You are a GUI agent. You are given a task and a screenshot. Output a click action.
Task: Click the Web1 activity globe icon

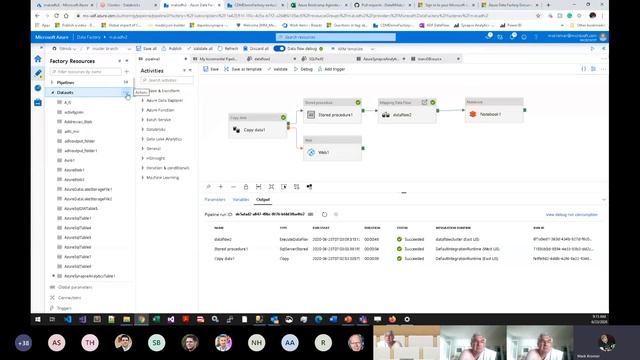[x=311, y=152]
